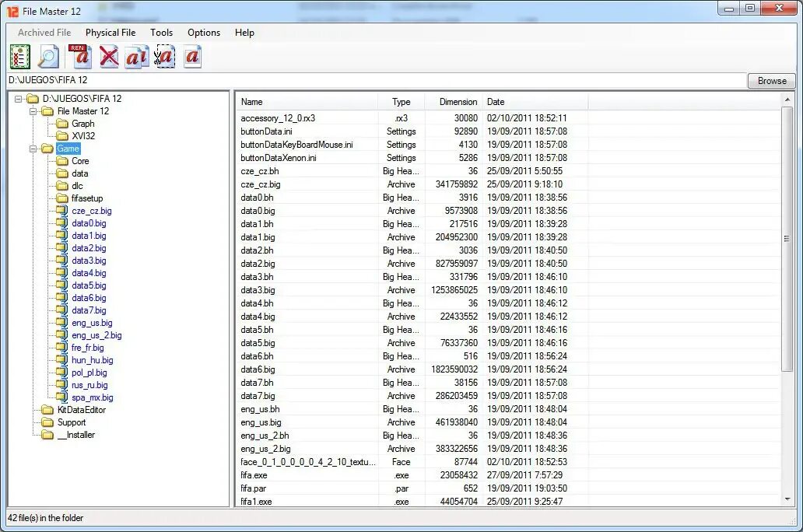Select the __Installer folder in the tree

coord(75,435)
